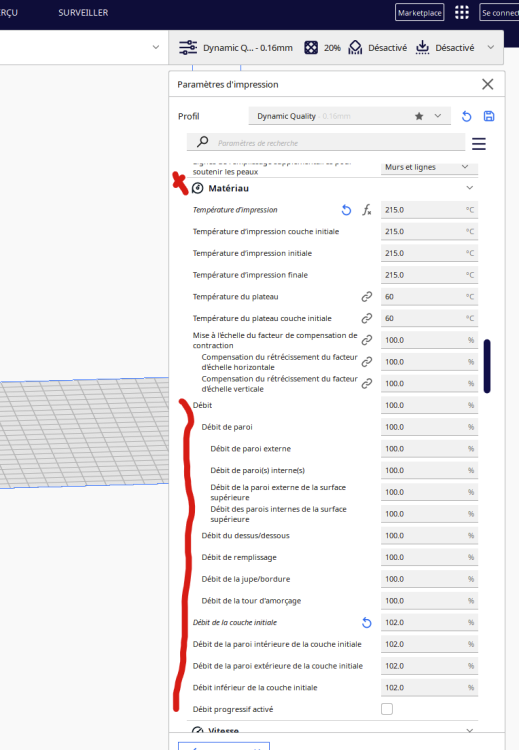Click the adhesion Désactivé icon

pyautogui.click(x=422, y=47)
